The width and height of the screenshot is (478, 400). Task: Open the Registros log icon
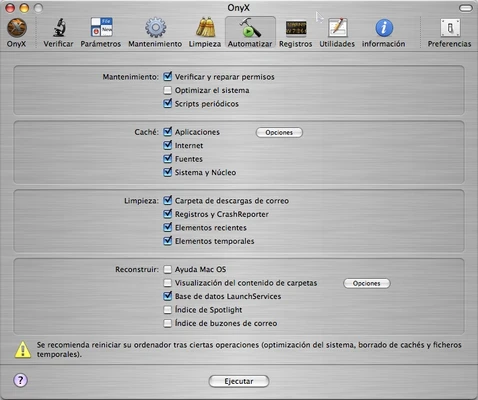296,28
